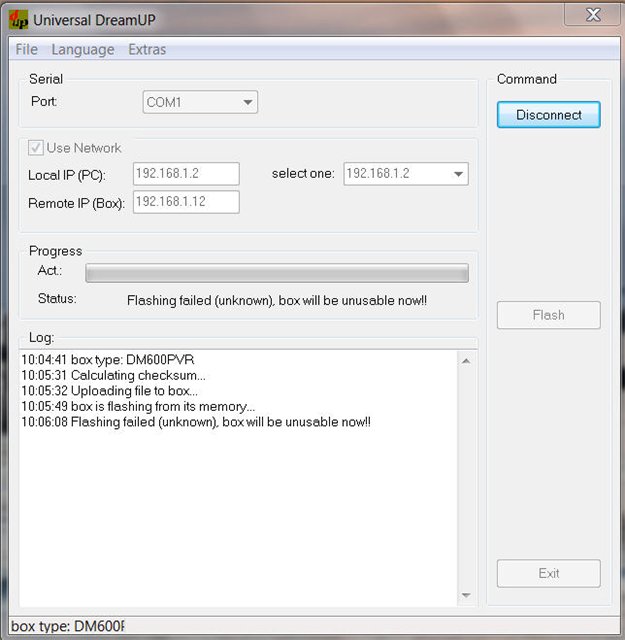Viewport: 625px width, 640px height.
Task: Click the Exit button
Action: pyautogui.click(x=549, y=573)
